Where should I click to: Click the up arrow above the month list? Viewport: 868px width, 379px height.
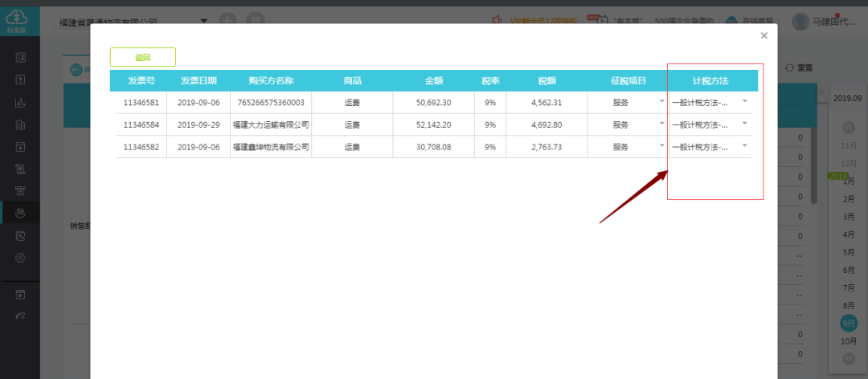pyautogui.click(x=849, y=127)
